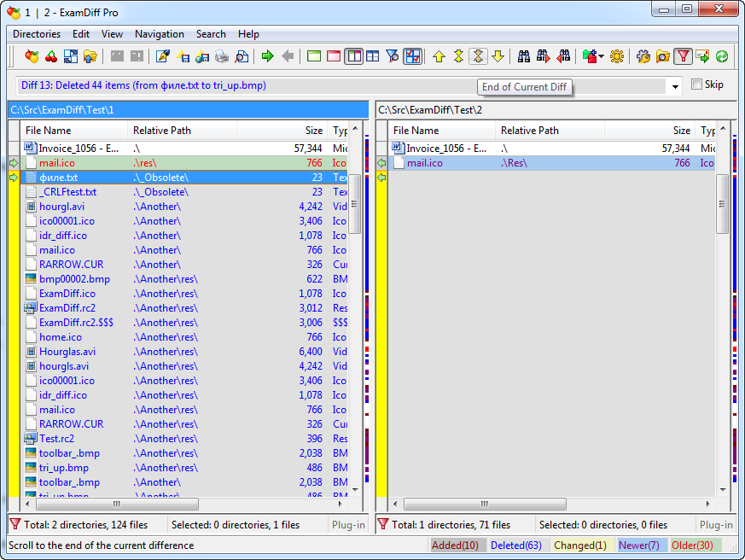Toggle the red funnel filter toolbar button
This screenshot has height=560, width=745.
(683, 56)
